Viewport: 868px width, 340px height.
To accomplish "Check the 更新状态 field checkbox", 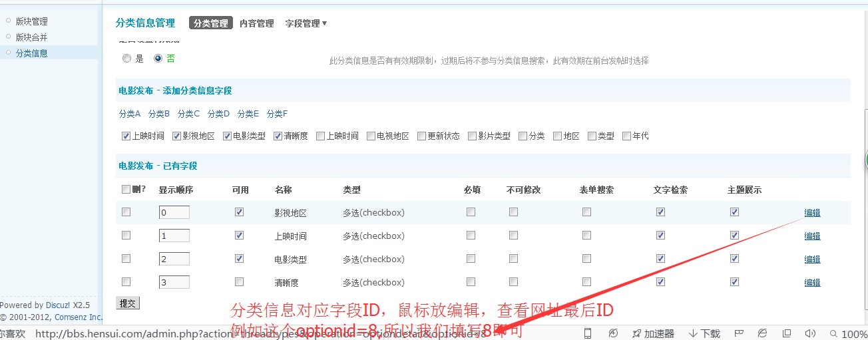I will (x=421, y=136).
